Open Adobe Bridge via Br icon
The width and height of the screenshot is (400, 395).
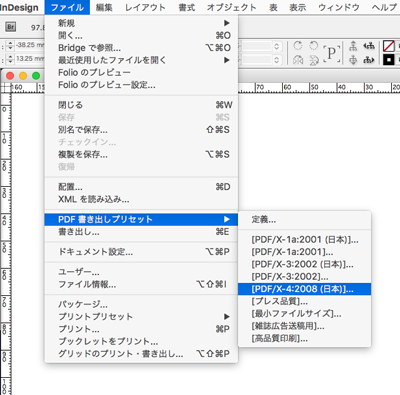(11, 27)
